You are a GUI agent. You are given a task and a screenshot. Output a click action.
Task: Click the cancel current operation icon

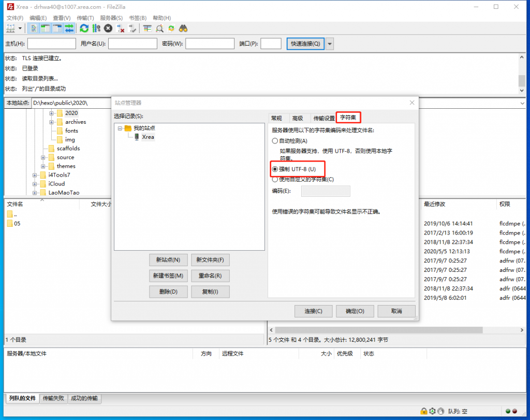[108, 28]
